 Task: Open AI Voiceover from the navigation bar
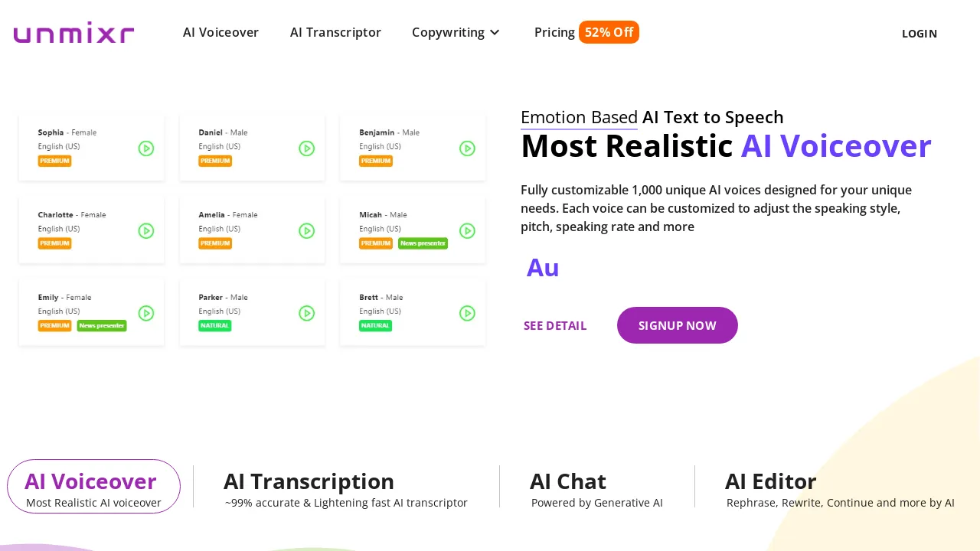pyautogui.click(x=220, y=32)
